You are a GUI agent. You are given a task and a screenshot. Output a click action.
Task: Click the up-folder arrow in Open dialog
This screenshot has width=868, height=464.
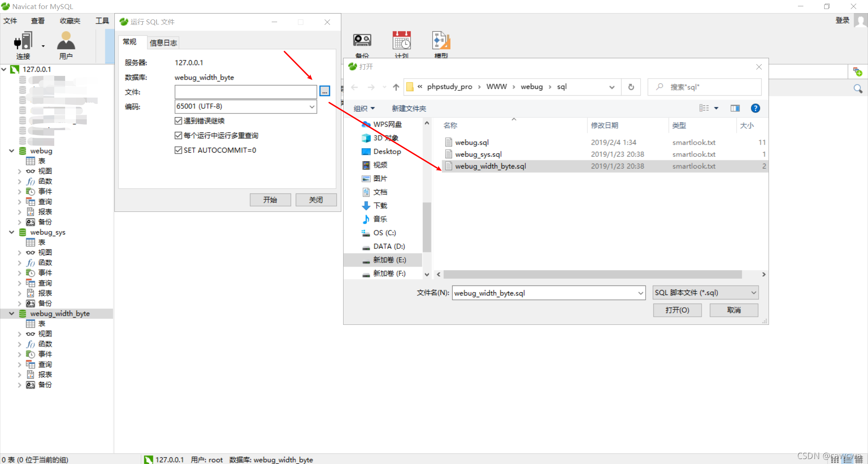pos(396,87)
